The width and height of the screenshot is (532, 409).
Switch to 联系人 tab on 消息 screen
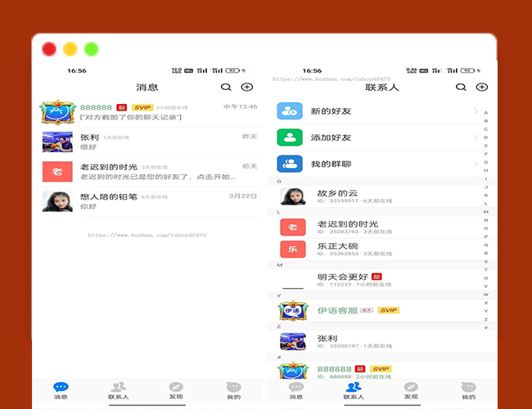coord(119,389)
